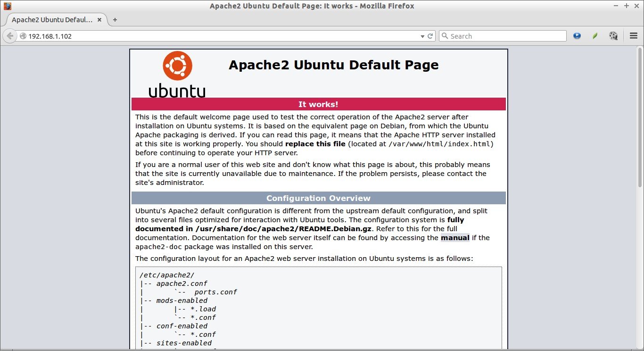Reload the page with the refresh icon
Image resolution: width=644 pixels, height=351 pixels.
coord(430,36)
